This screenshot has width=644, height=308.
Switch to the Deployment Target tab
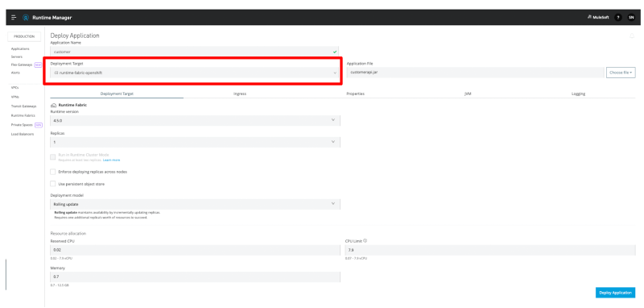point(117,94)
